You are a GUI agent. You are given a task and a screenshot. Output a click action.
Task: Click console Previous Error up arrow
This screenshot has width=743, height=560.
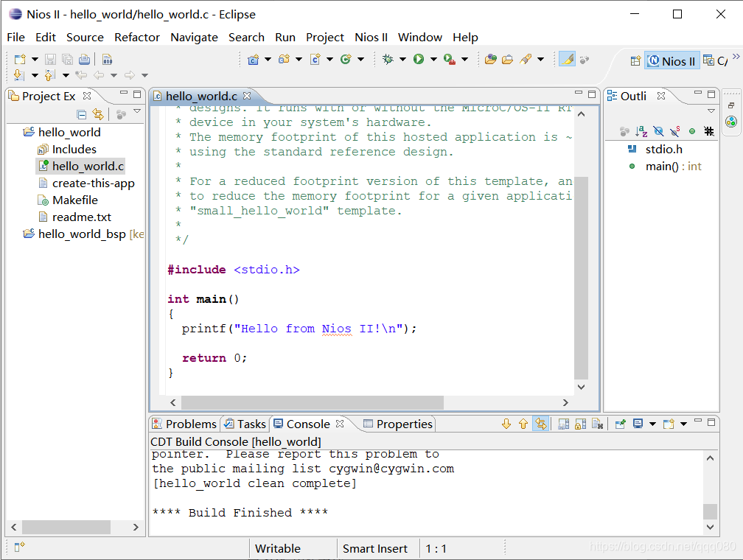coord(523,424)
